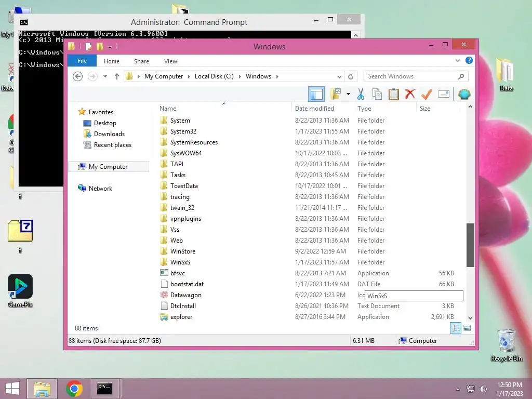Image resolution: width=532 pixels, height=399 pixels.
Task: Open Start menu Windows logo
Action: pyautogui.click(x=12, y=389)
